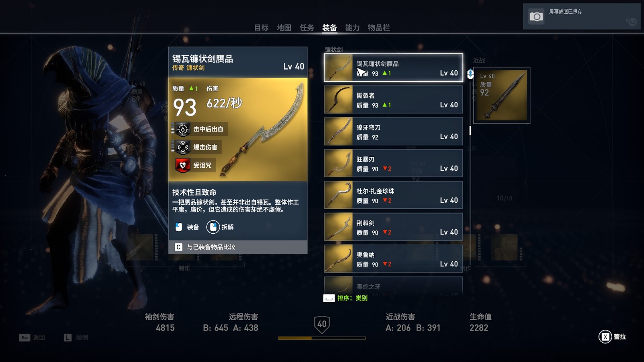Select 獠牙弯刀 weapon entry
Viewport: 644px width, 362px height.
[393, 131]
